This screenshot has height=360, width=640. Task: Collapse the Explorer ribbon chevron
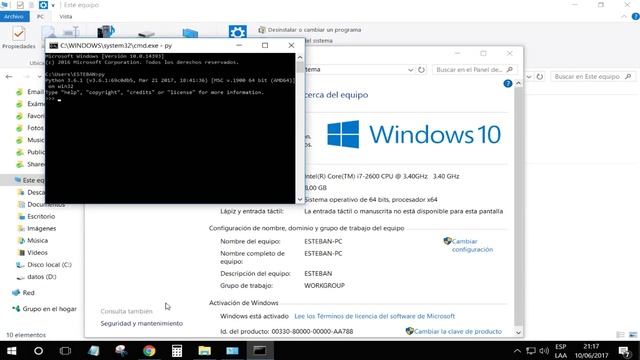[x=624, y=16]
